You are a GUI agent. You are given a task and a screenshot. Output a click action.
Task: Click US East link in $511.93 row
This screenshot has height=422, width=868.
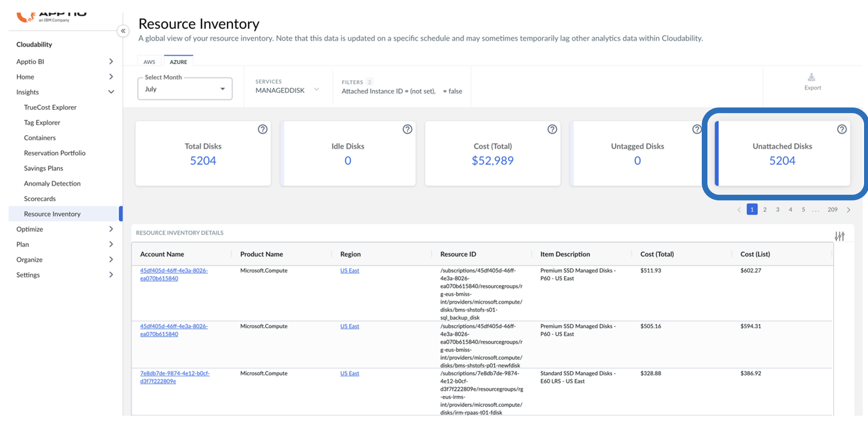point(349,270)
